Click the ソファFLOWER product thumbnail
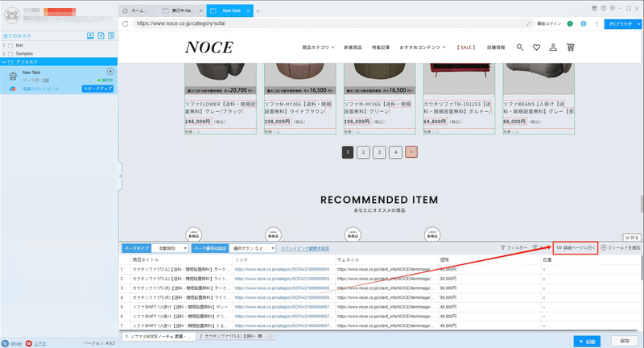The height and width of the screenshot is (348, 644). point(221,78)
